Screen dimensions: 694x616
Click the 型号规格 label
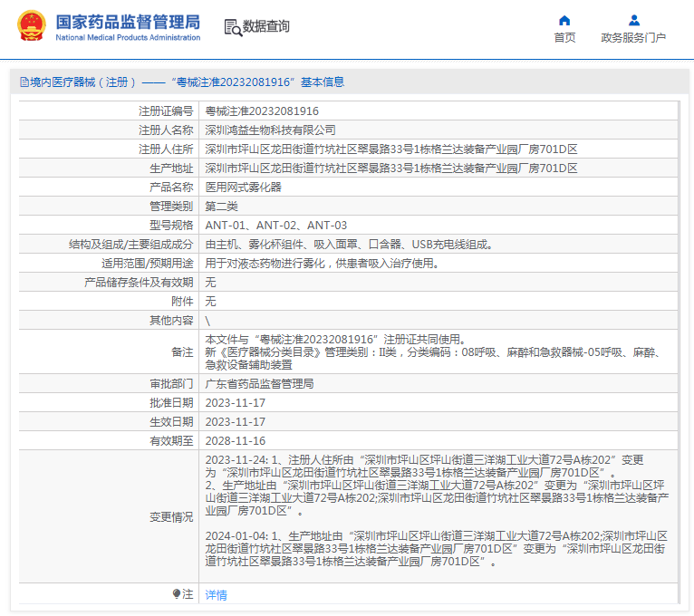pos(172,226)
